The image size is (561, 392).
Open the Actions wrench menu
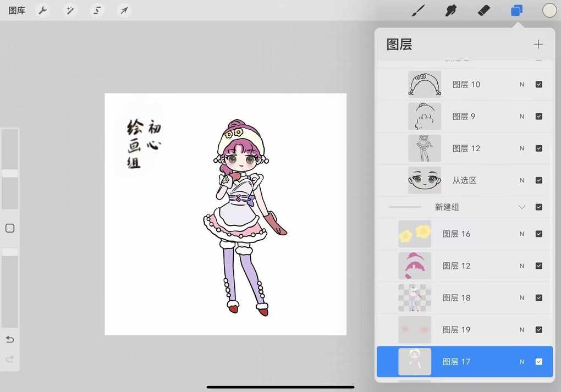[x=43, y=10]
